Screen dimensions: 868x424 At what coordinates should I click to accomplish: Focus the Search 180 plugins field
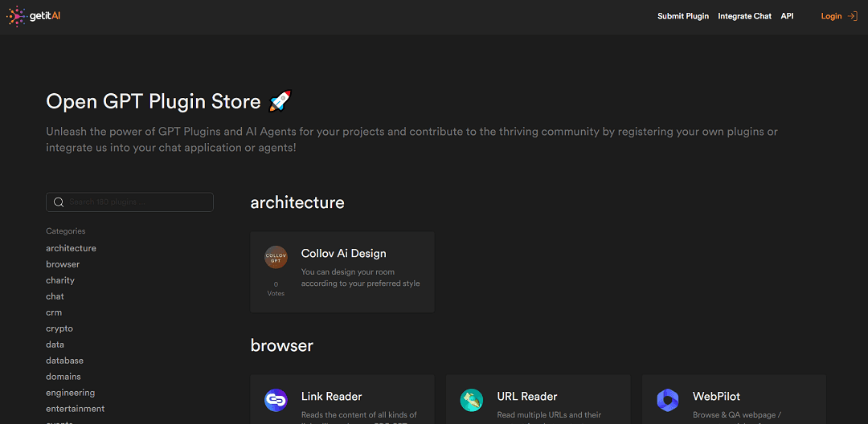[x=129, y=202]
